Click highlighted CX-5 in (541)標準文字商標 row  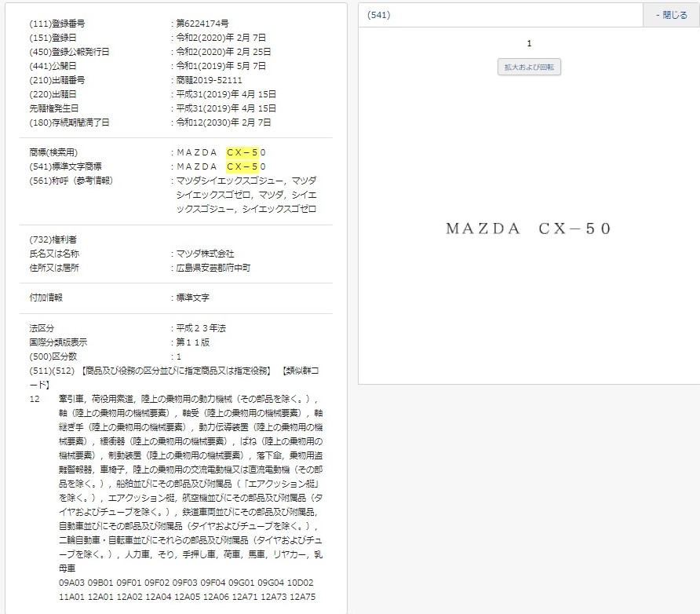[x=242, y=166]
